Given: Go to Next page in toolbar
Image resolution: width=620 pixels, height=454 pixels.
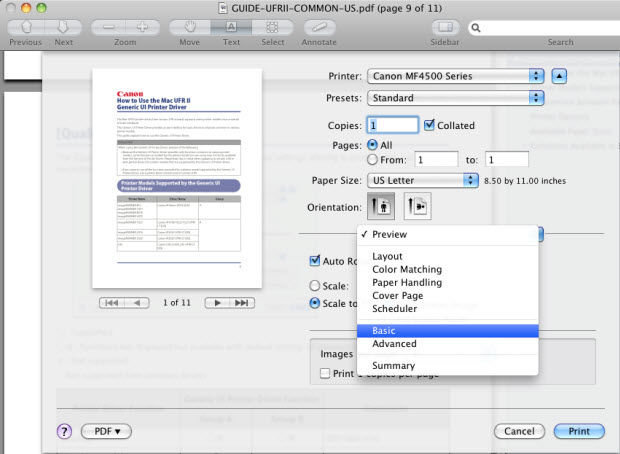Looking at the screenshot, I should point(63,27).
